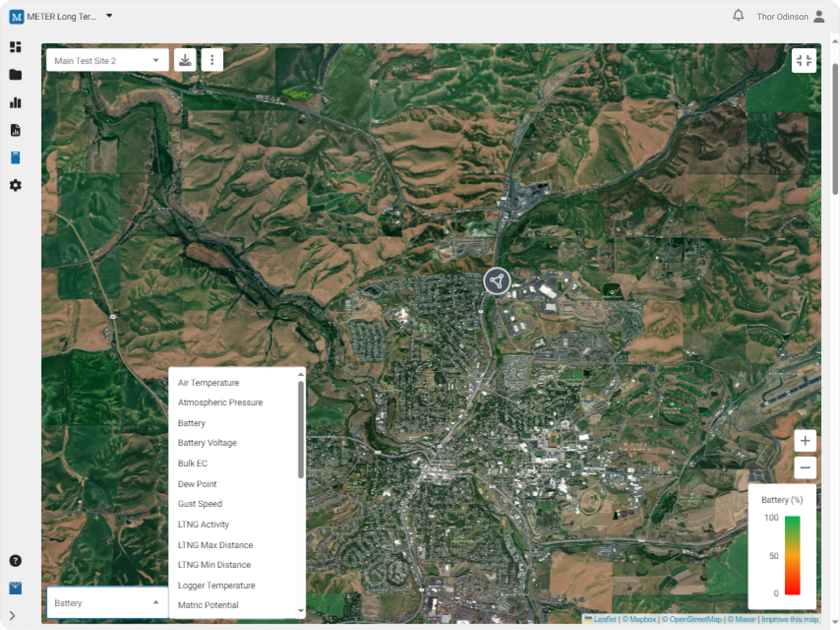Click the download data icon button

pyautogui.click(x=185, y=60)
